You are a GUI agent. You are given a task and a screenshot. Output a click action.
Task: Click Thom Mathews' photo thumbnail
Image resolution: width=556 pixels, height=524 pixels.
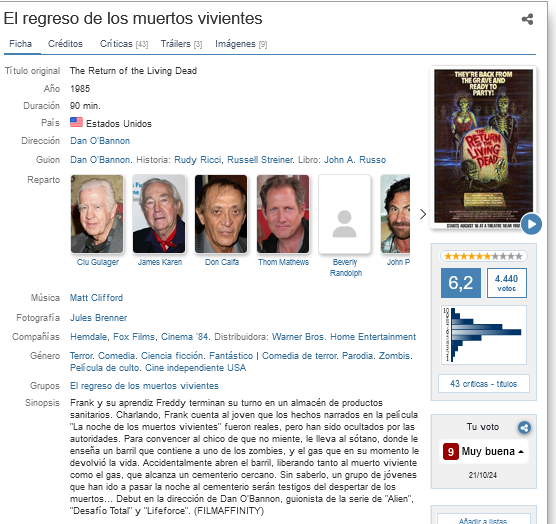pos(283,214)
